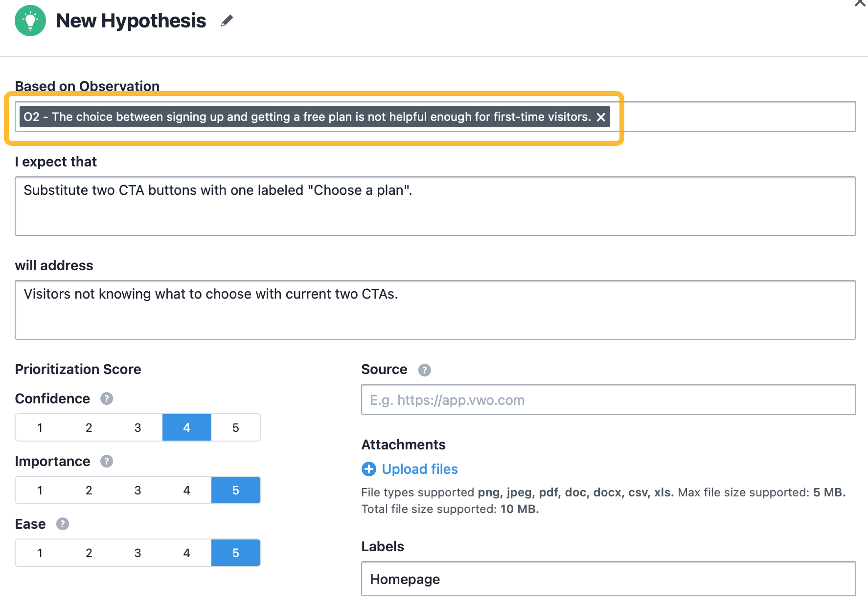Image resolution: width=868 pixels, height=609 pixels.
Task: Click the pencil icon to rename hypothesis
Action: point(227,21)
